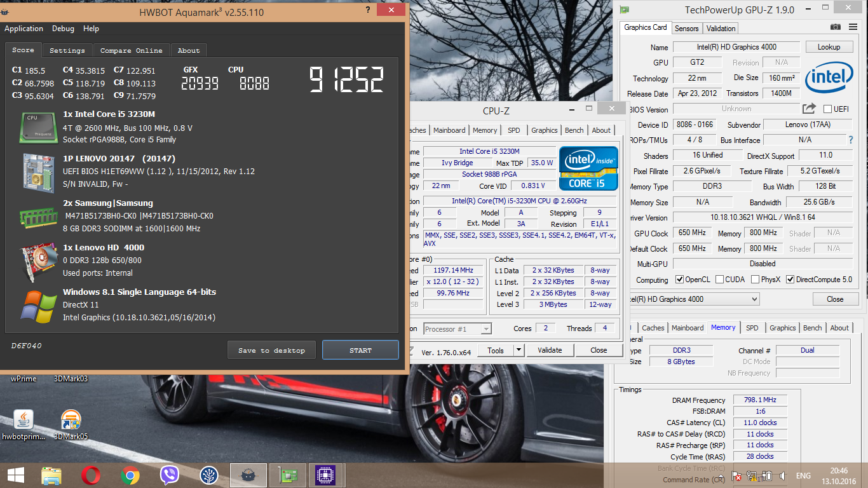Click the GPU-Z screenshot camera icon

[836, 27]
